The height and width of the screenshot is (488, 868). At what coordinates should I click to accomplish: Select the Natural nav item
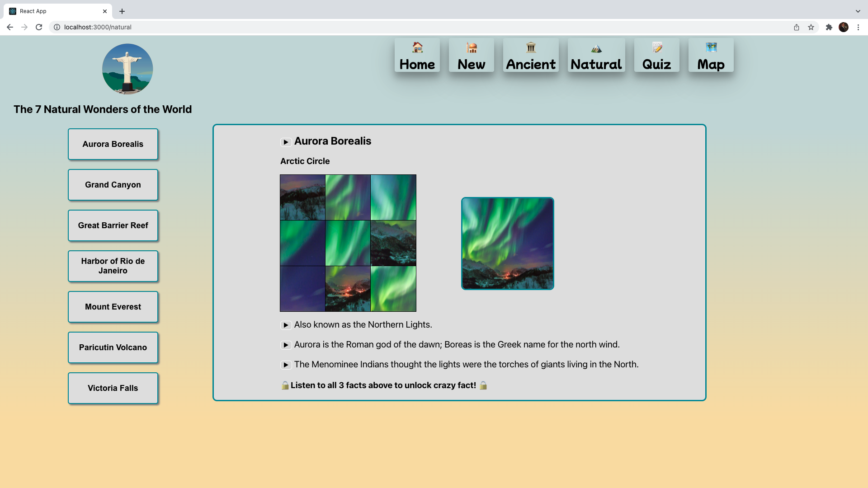click(x=596, y=55)
